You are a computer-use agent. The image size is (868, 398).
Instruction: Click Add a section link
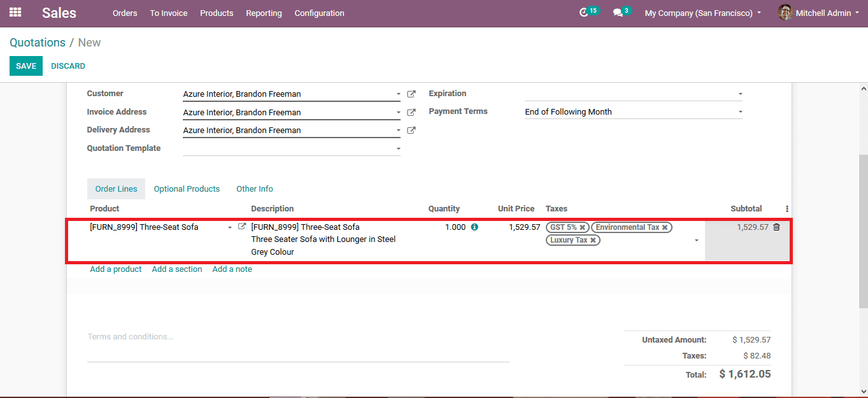pos(177,269)
